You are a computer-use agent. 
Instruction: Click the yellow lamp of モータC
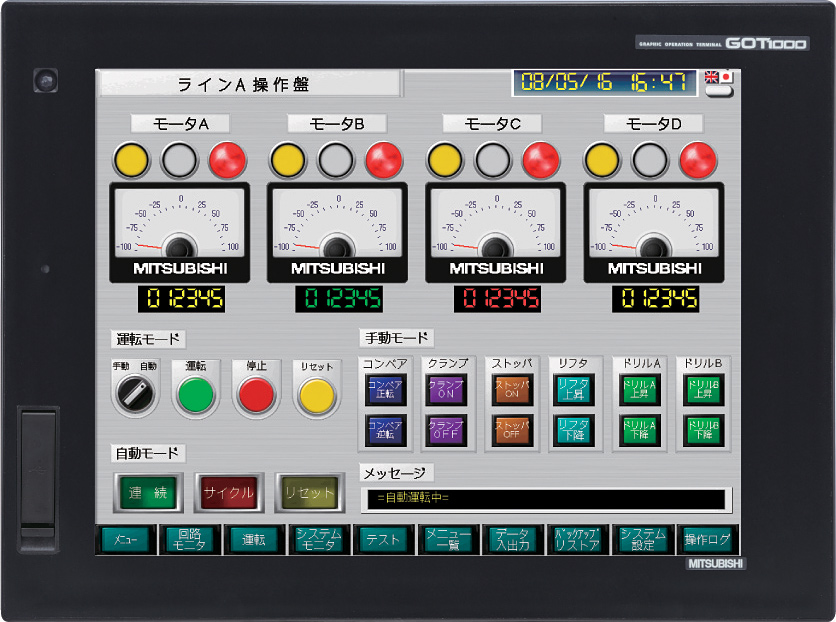click(x=443, y=158)
